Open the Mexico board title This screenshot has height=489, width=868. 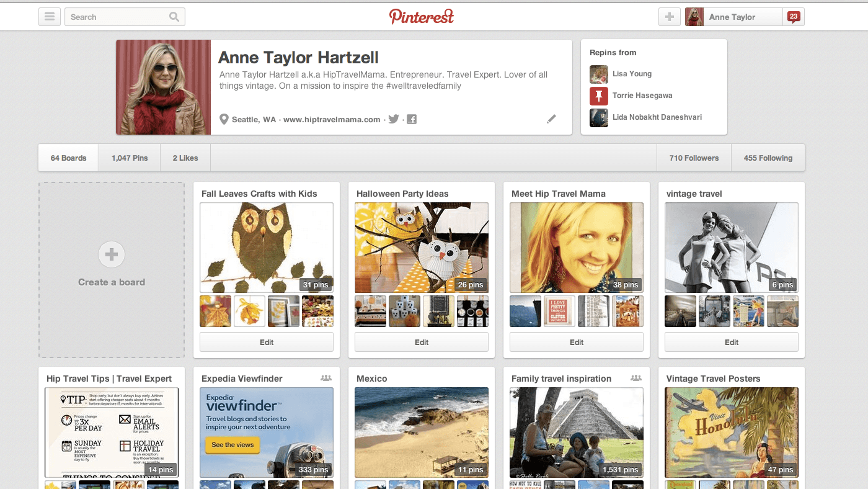coord(372,379)
